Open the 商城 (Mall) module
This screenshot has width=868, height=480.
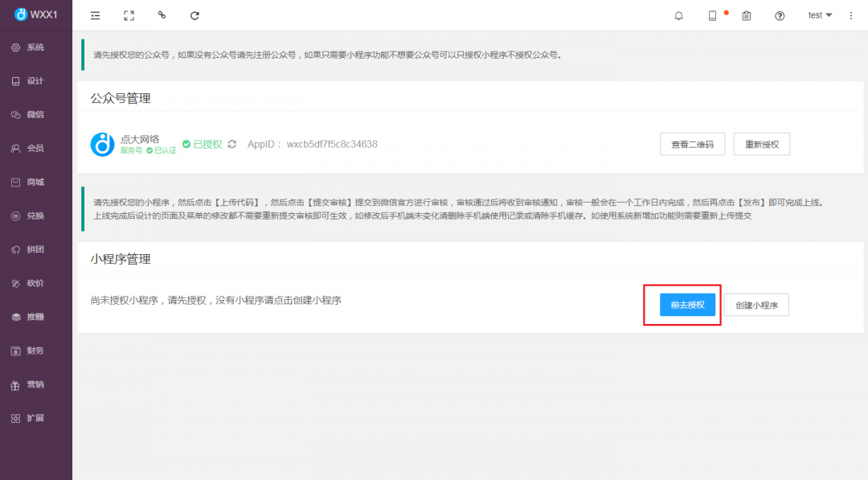click(x=36, y=182)
